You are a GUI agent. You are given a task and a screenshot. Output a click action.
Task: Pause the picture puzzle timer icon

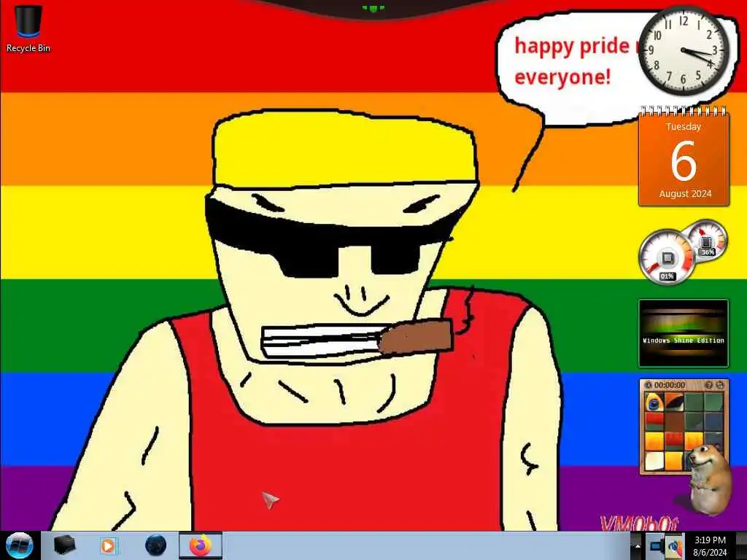pos(648,385)
